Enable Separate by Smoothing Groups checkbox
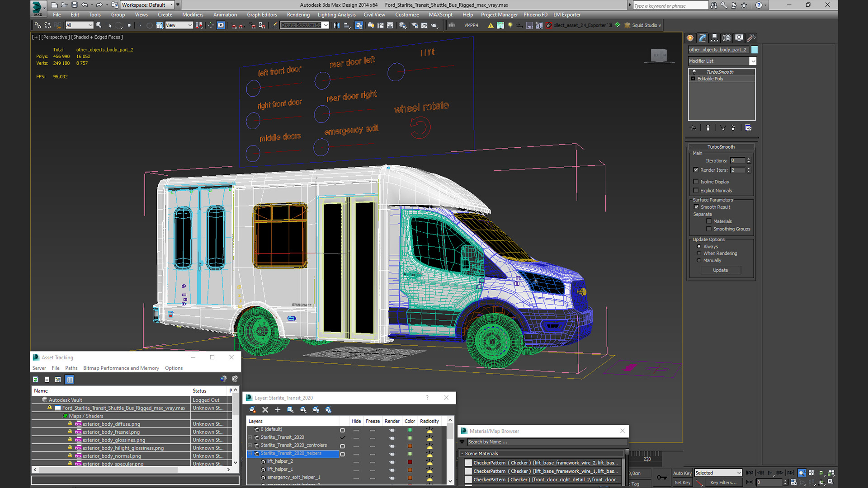868x488 pixels. (x=709, y=229)
